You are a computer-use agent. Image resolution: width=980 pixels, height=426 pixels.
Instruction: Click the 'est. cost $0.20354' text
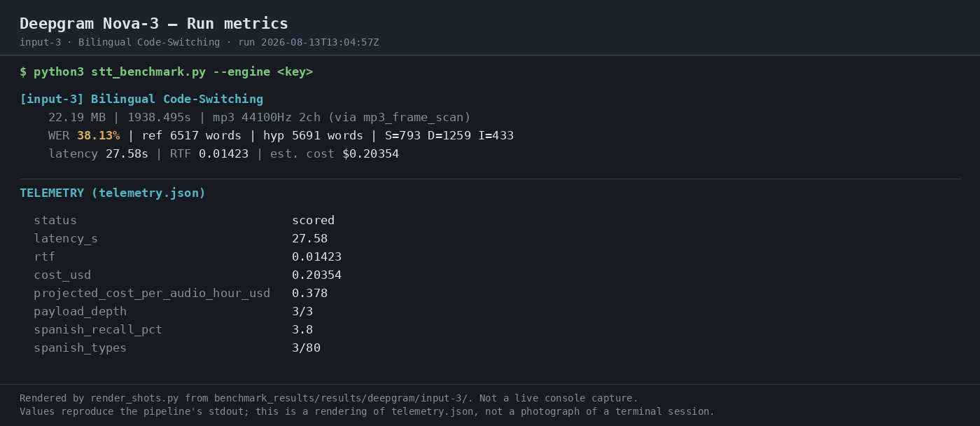335,154
